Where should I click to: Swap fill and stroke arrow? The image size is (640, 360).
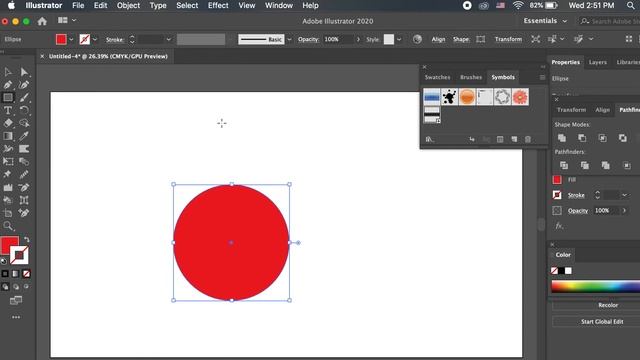tap(27, 240)
